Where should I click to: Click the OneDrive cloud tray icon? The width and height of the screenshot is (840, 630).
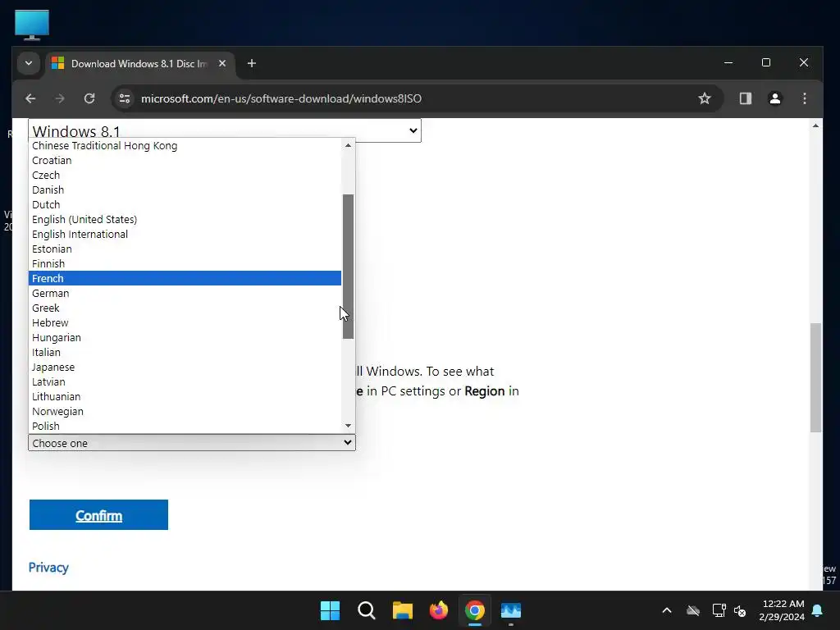pos(693,610)
